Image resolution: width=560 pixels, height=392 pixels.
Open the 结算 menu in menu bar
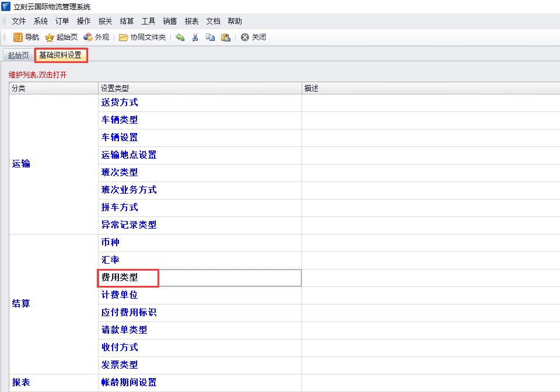127,21
